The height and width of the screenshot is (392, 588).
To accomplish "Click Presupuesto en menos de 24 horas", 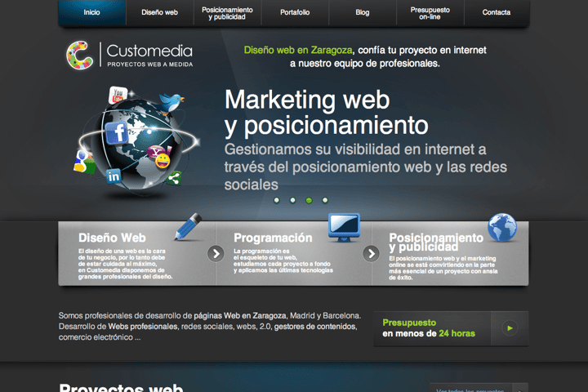I will click(429, 328).
